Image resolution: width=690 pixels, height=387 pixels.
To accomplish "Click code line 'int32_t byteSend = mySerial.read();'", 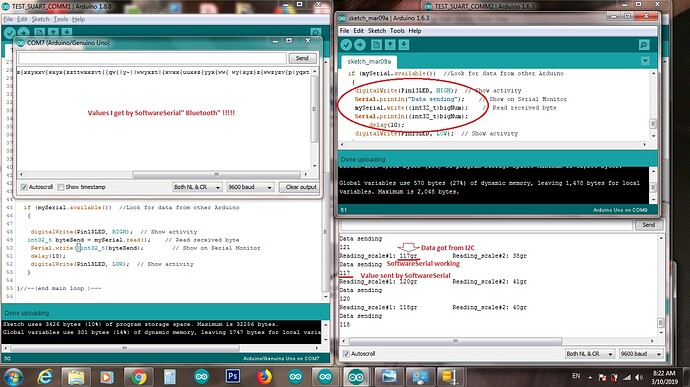I will [x=89, y=240].
